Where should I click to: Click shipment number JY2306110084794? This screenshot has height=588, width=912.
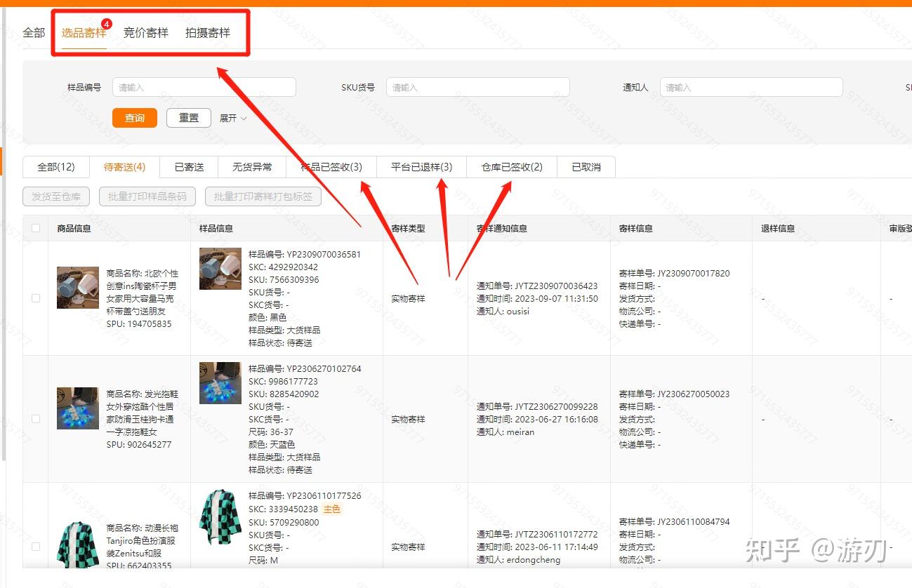pos(693,522)
